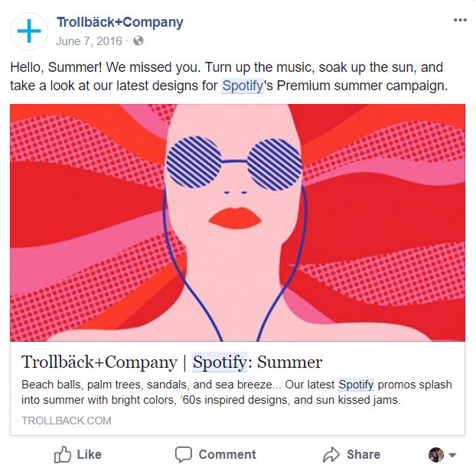Viewport: 476px width, 471px height.
Task: Click the highlighted Spotify word in headline
Action: pyautogui.click(x=220, y=362)
